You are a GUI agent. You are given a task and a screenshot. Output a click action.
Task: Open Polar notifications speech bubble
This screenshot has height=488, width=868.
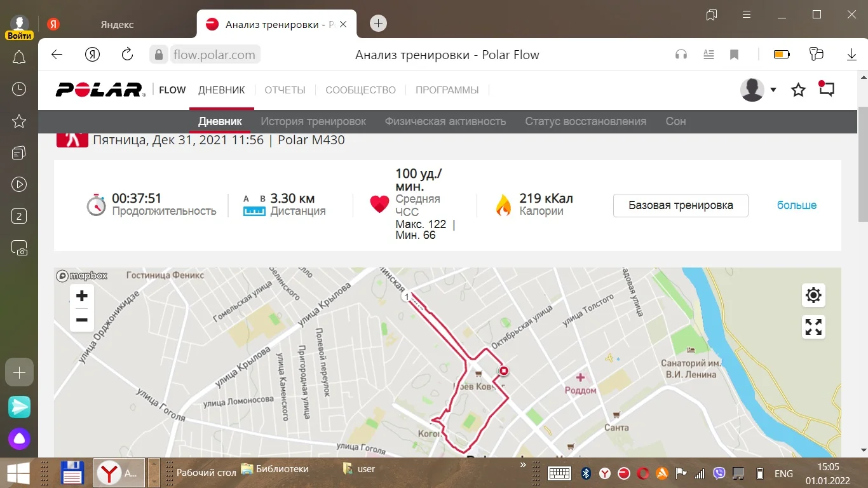coord(826,89)
